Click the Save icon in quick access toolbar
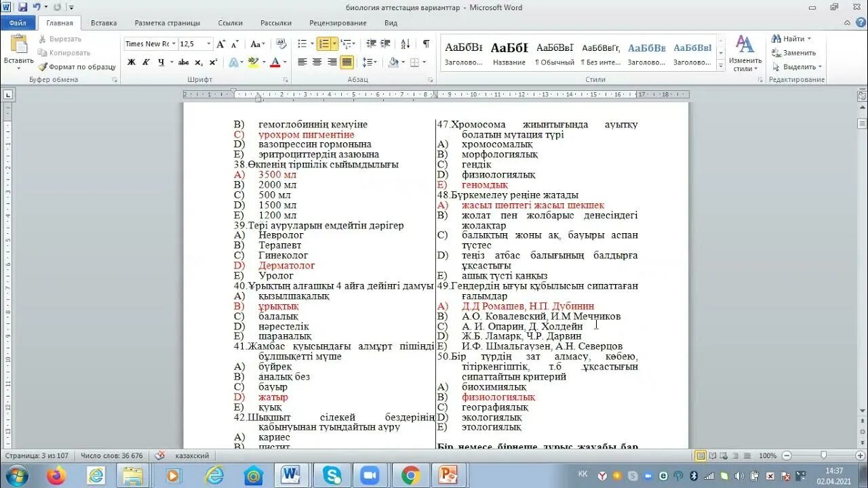The image size is (868, 488). click(23, 7)
